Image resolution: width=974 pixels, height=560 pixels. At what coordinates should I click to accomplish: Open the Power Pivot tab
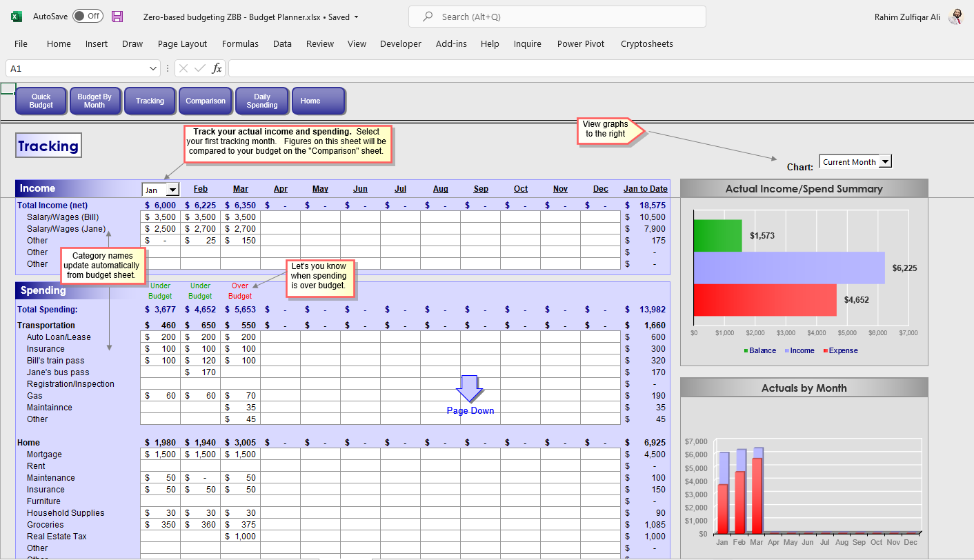point(581,43)
